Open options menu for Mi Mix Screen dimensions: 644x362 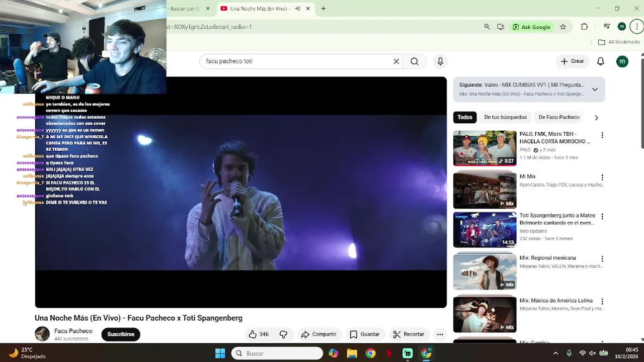[602, 177]
